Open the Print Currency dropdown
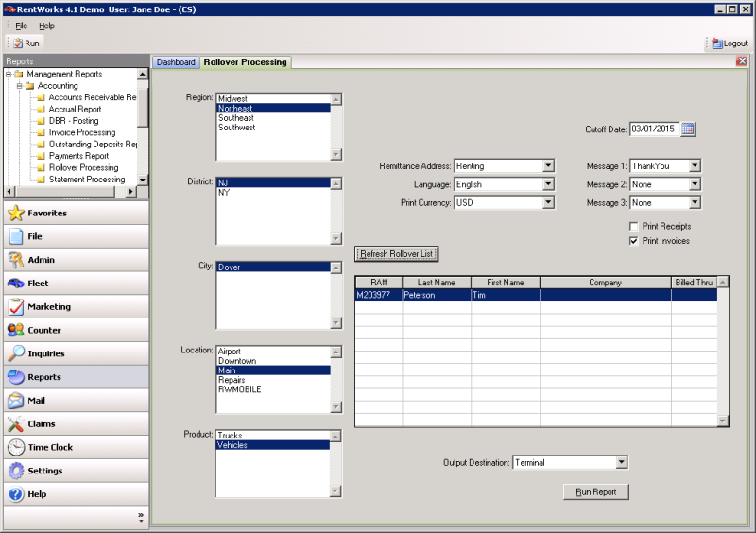Viewport: 756px width, 533px height. 548,202
